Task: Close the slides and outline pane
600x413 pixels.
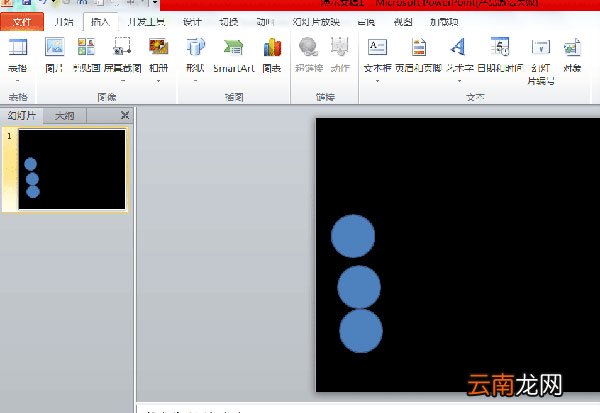Action: pos(125,115)
